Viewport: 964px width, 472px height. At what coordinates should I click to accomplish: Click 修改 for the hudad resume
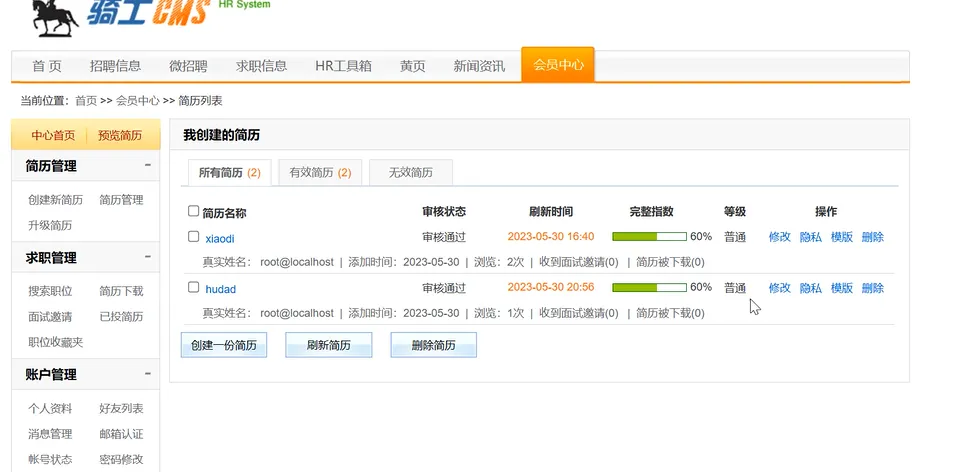coord(779,288)
